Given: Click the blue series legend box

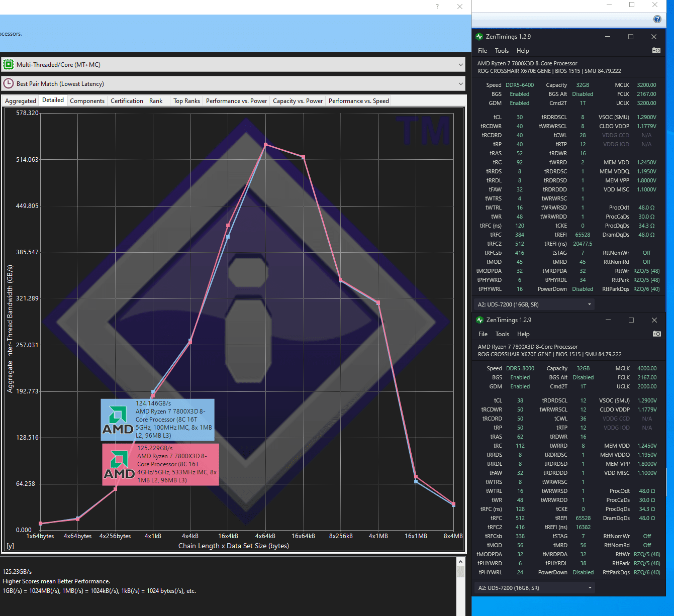Looking at the screenshot, I should click(x=157, y=420).
